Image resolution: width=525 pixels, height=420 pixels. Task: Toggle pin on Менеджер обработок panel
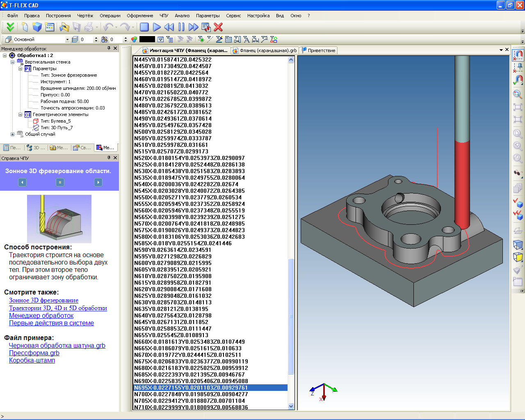[x=109, y=48]
